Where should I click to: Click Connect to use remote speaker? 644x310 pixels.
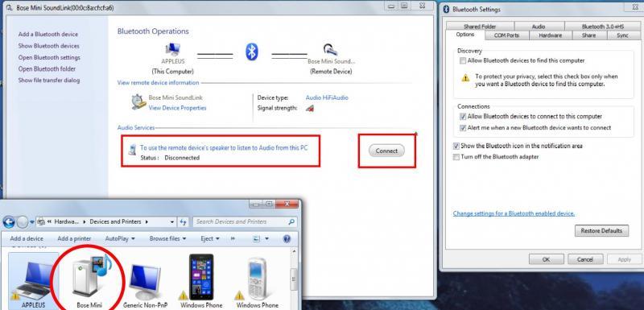coord(386,151)
